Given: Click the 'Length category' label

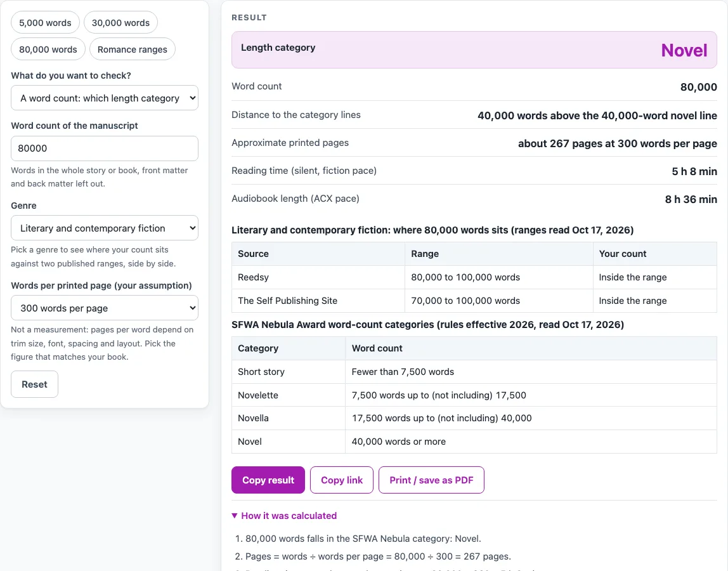Looking at the screenshot, I should tap(278, 48).
